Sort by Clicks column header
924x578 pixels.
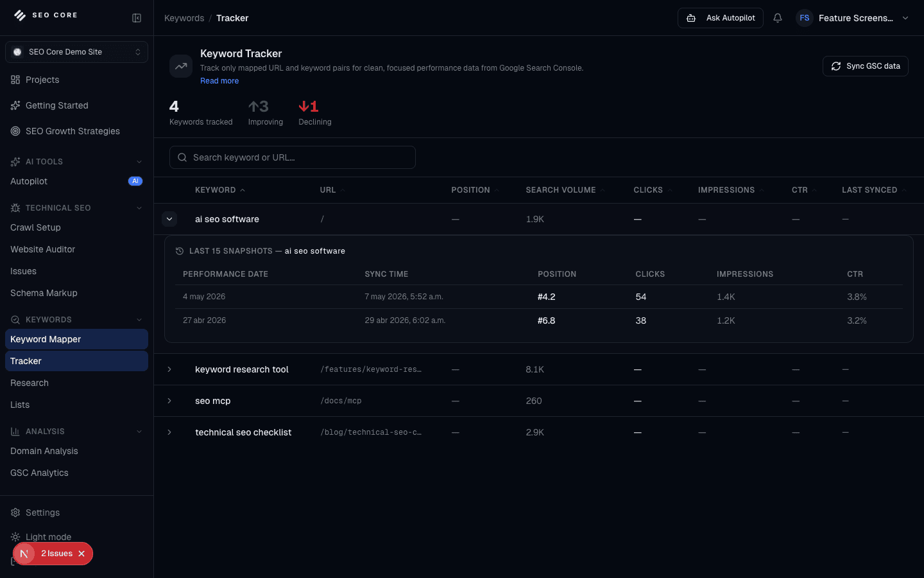[653, 190]
